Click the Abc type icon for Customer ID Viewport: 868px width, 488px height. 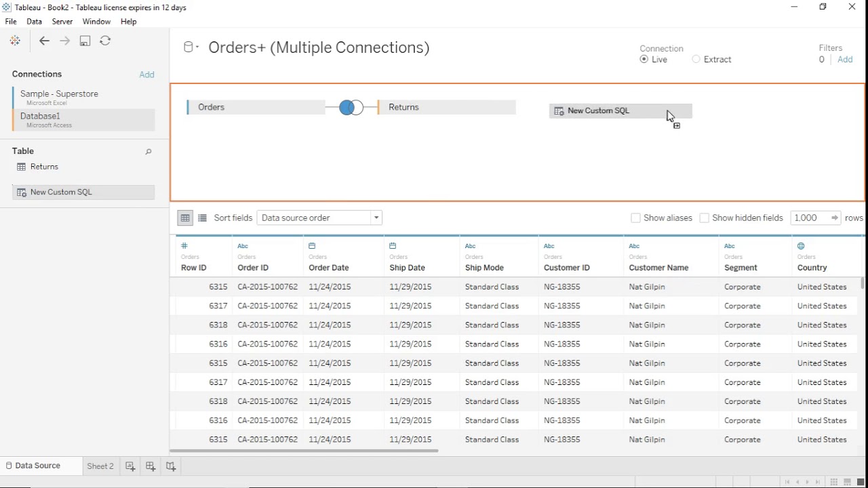(x=549, y=246)
